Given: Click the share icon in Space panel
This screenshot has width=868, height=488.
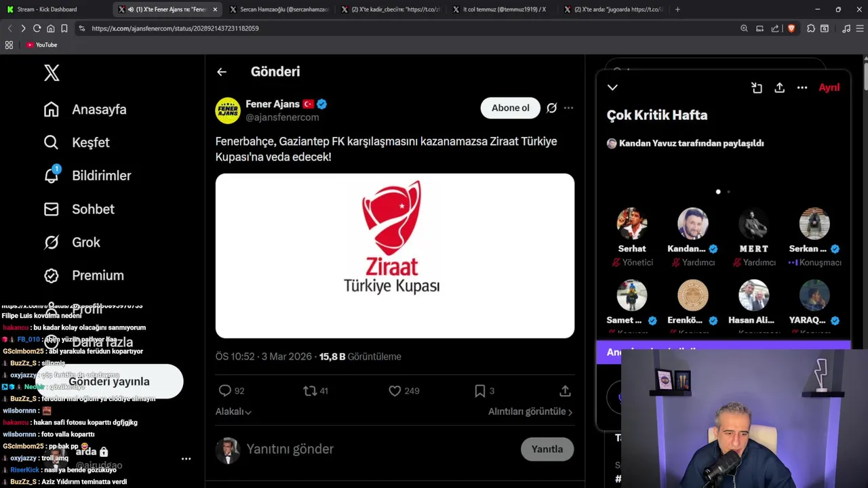Looking at the screenshot, I should [780, 87].
